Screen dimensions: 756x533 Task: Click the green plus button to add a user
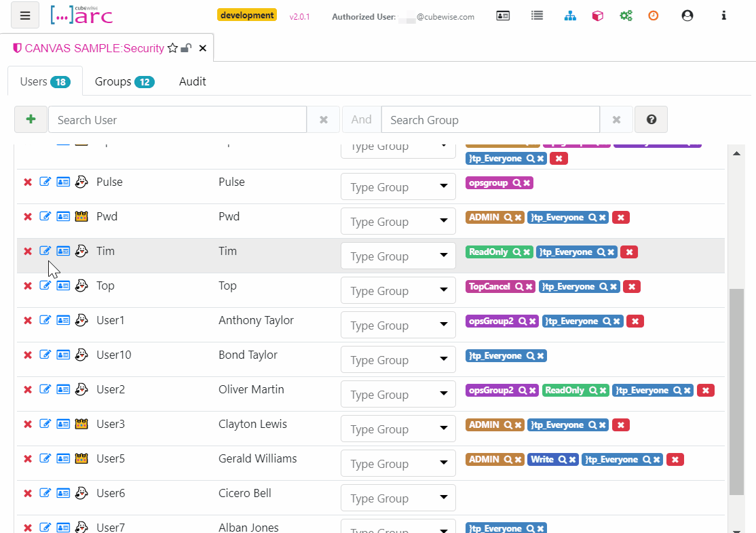(31, 119)
